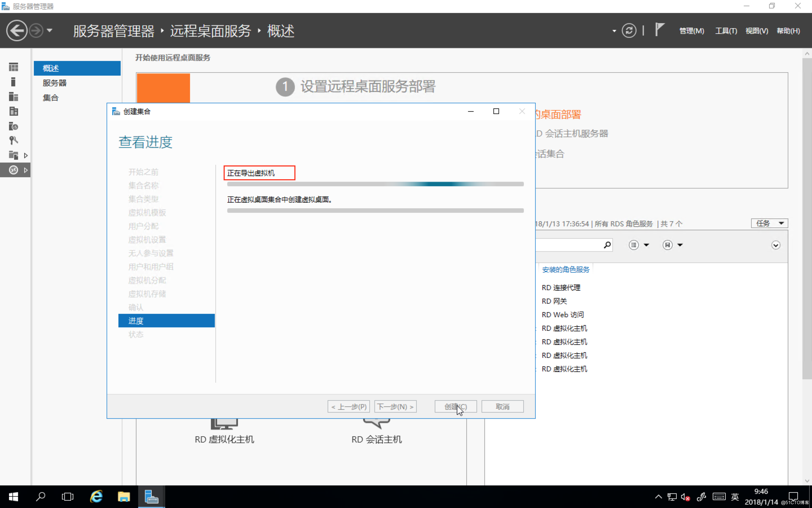Viewport: 812px width, 508px height.
Task: Select the RD 网关 row
Action: pyautogui.click(x=554, y=301)
